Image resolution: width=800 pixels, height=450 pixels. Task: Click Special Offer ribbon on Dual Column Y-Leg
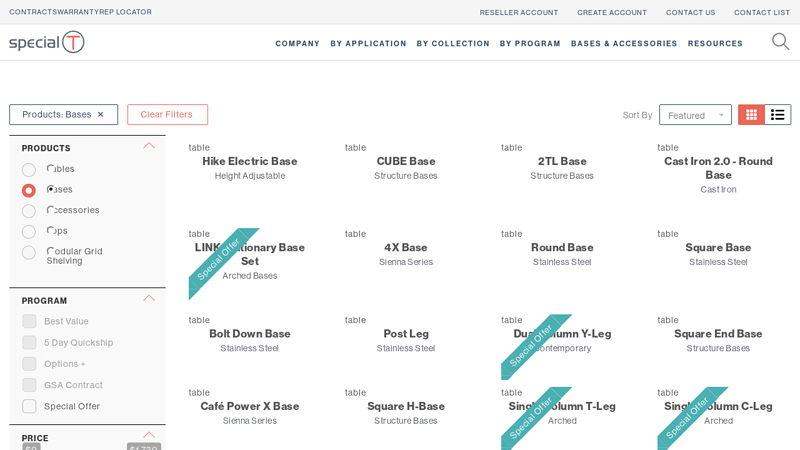tap(530, 346)
